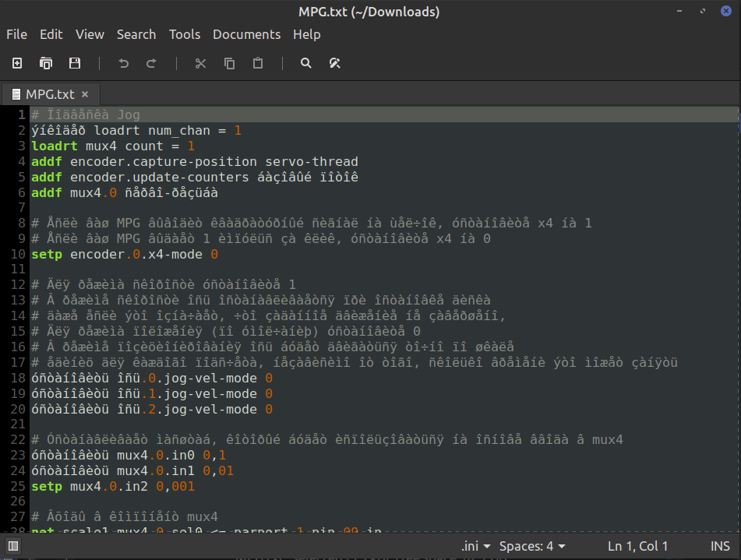Click line 18 '.0.jog-vel-mode 0'

(x=206, y=378)
